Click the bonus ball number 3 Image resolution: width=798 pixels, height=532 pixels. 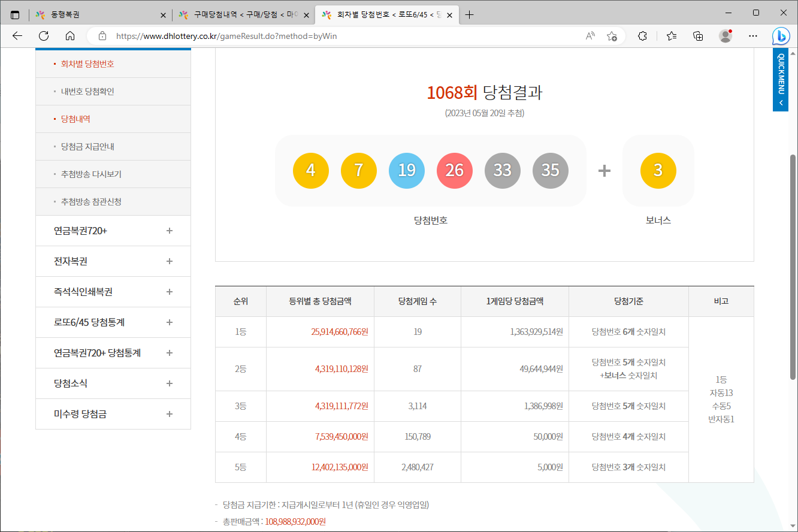click(x=658, y=171)
